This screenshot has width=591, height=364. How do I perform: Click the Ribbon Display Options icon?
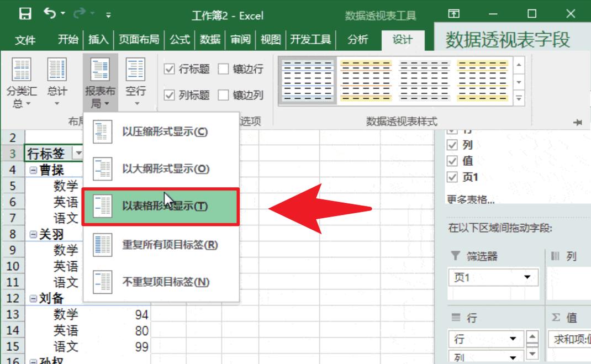[x=454, y=14]
